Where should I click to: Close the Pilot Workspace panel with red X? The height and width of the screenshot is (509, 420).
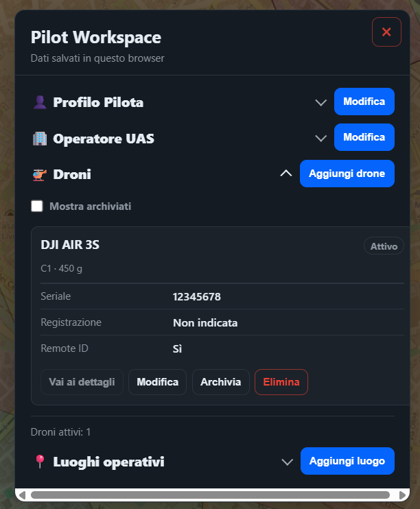tap(386, 32)
